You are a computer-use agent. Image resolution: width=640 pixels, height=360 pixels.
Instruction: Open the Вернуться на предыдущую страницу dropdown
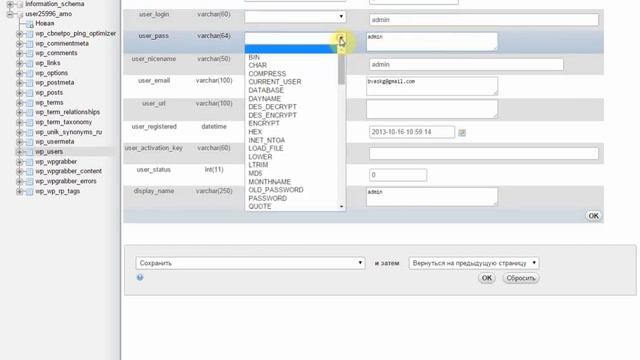click(x=473, y=263)
